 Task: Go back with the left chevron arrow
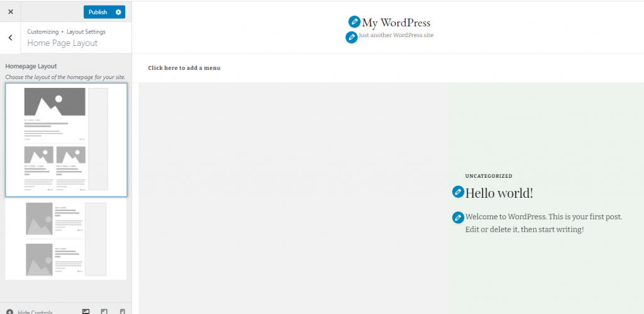pyautogui.click(x=10, y=38)
